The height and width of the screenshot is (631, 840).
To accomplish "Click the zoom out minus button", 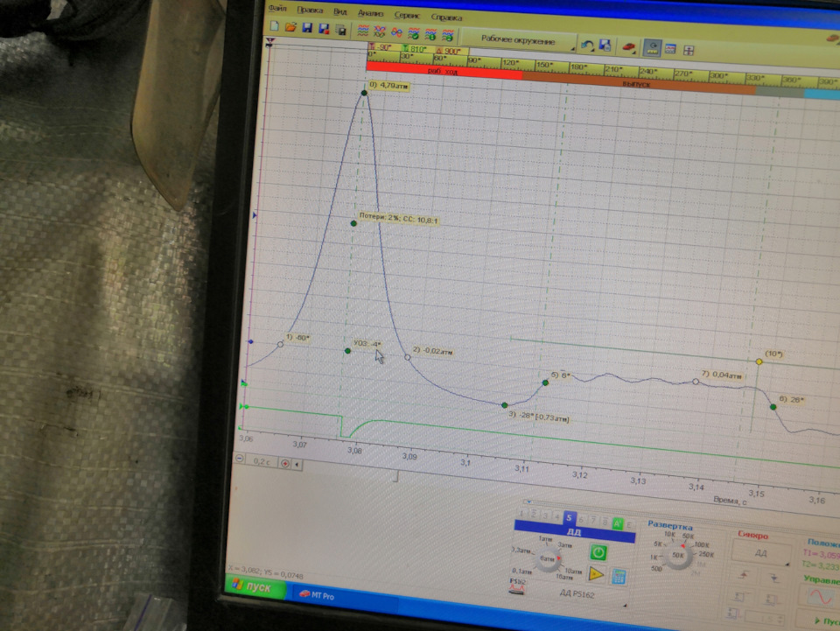I will pos(240,459).
